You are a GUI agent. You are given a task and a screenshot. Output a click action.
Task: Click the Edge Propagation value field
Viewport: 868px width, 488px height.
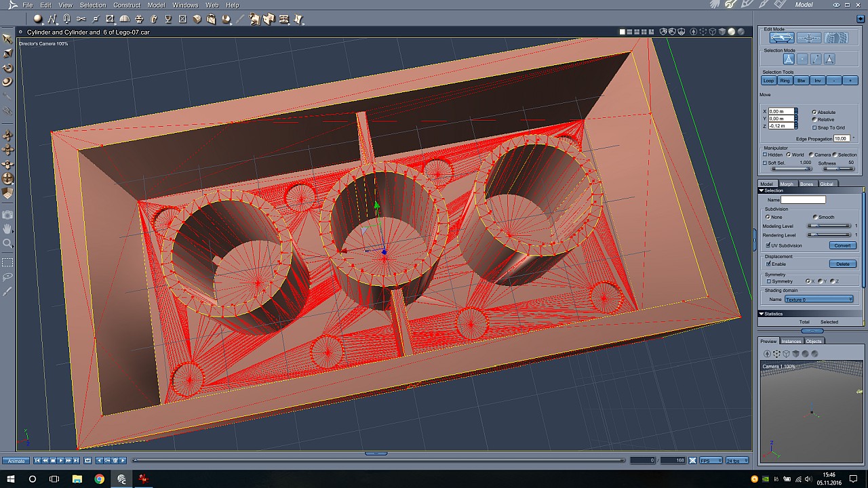[x=841, y=138]
